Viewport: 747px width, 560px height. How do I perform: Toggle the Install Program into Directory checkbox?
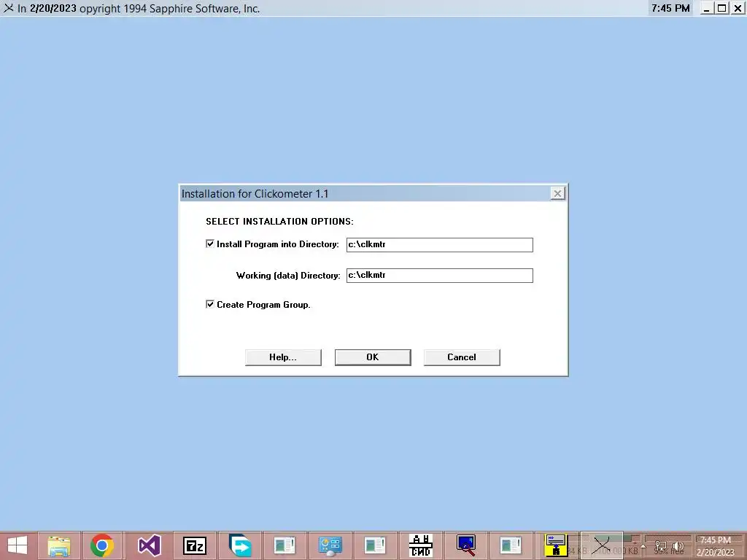(x=210, y=244)
